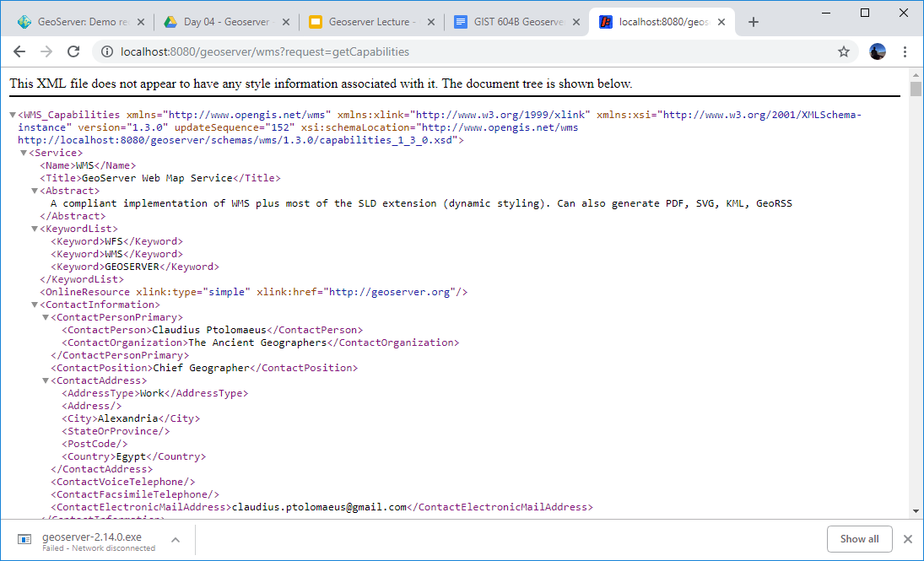The height and width of the screenshot is (561, 924).
Task: Switch to Day 04 - Geoserver tab
Action: click(227, 23)
